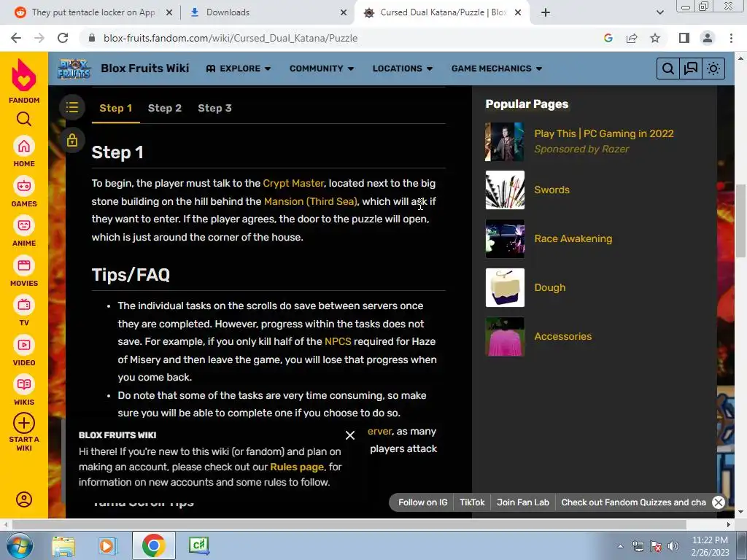Expand the Explore menu

239,69
